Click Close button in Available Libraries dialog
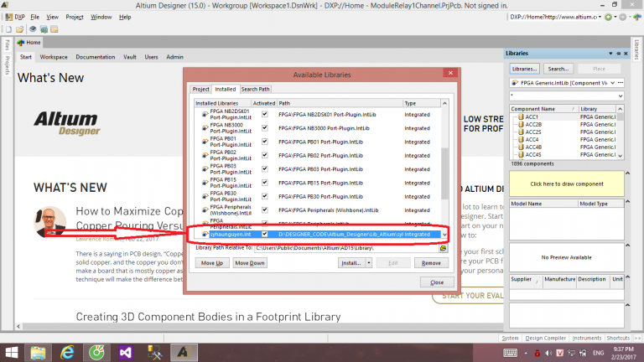 tap(437, 282)
